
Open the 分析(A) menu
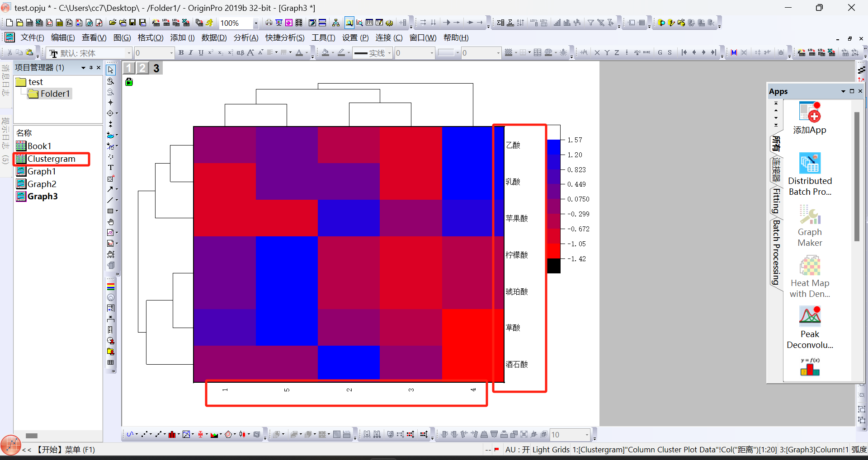tap(245, 38)
